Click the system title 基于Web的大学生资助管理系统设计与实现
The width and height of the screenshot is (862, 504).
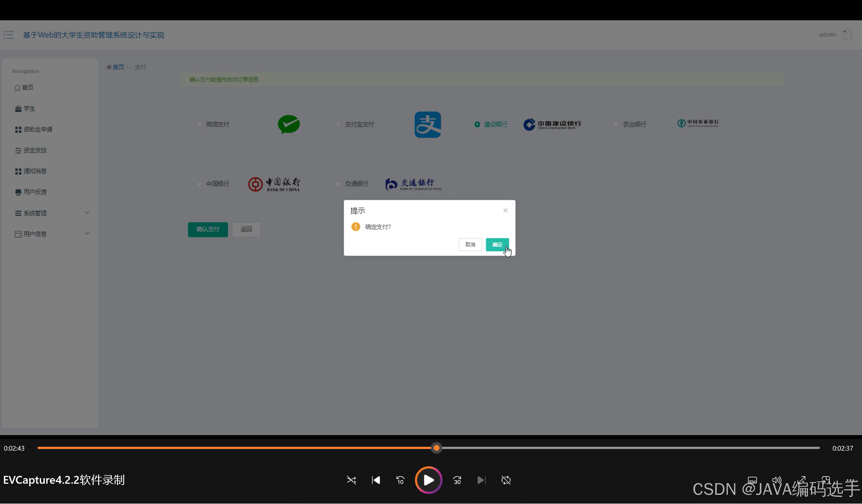93,35
